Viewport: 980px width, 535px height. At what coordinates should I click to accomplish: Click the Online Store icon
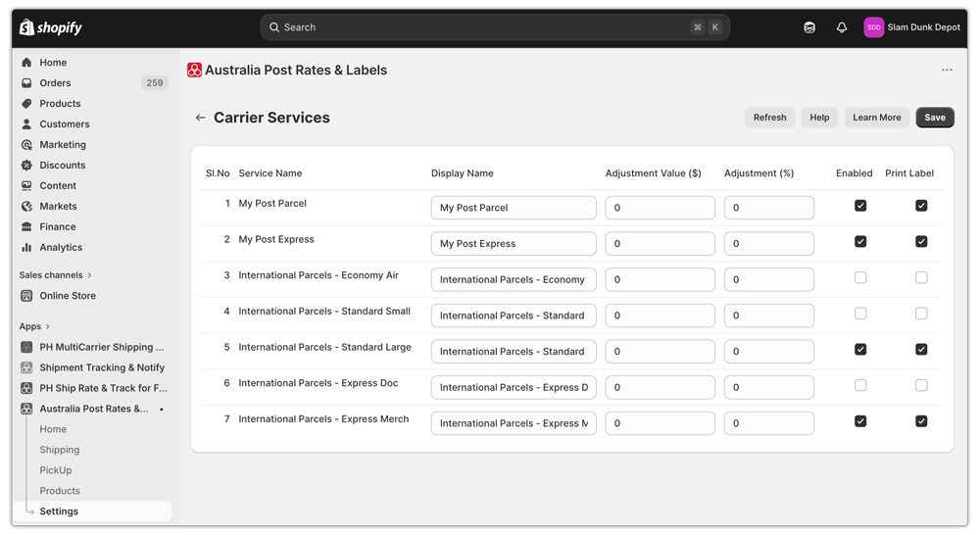26,296
